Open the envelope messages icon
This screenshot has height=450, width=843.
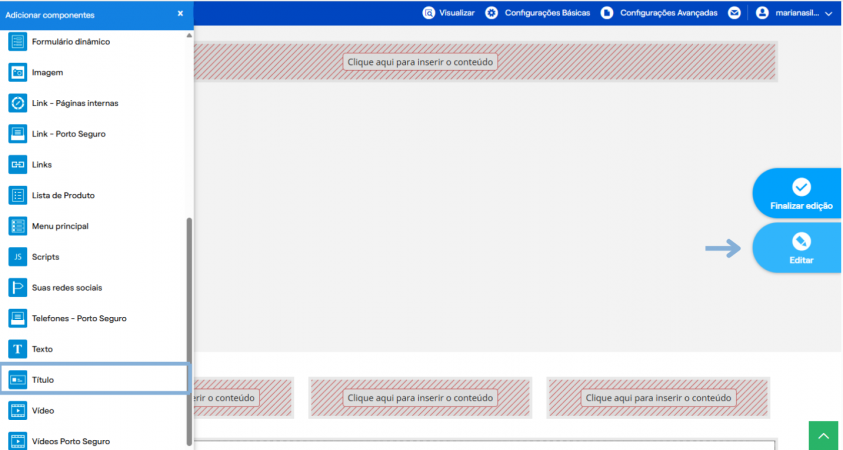pyautogui.click(x=734, y=13)
